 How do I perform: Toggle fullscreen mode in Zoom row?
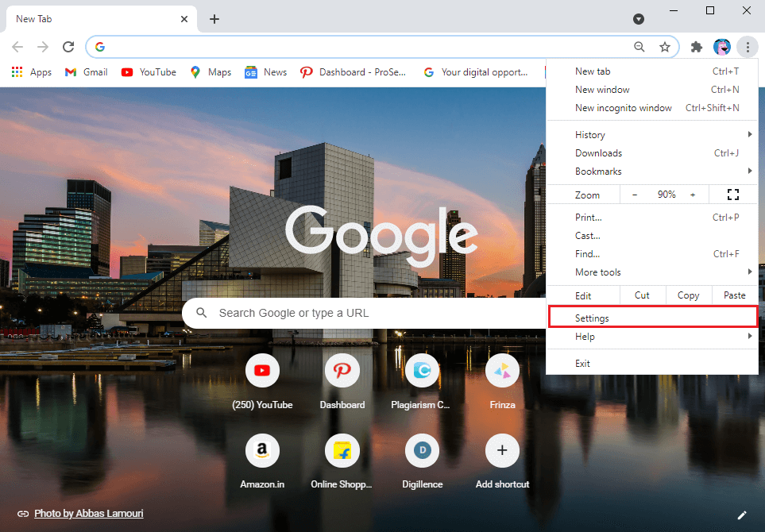click(x=732, y=195)
